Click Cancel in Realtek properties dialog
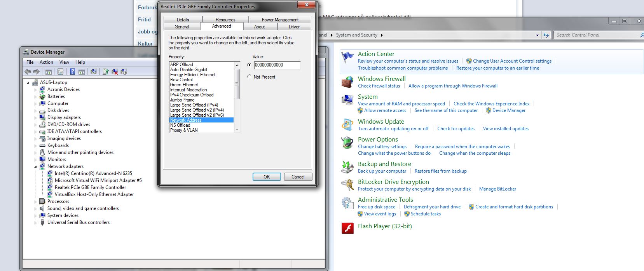Image resolution: width=644 pixels, height=271 pixels. coord(298,177)
